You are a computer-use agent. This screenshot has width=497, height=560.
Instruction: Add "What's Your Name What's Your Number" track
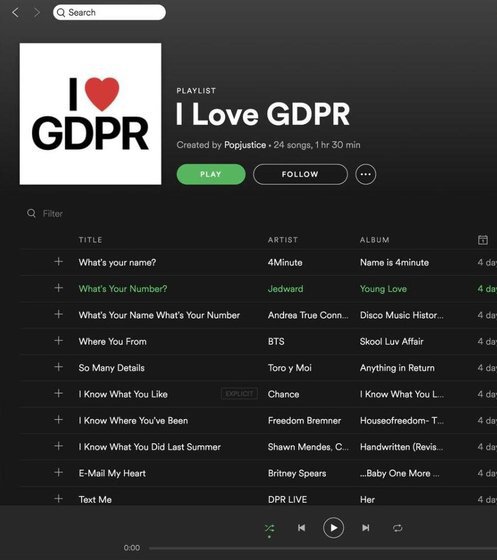[x=59, y=314]
